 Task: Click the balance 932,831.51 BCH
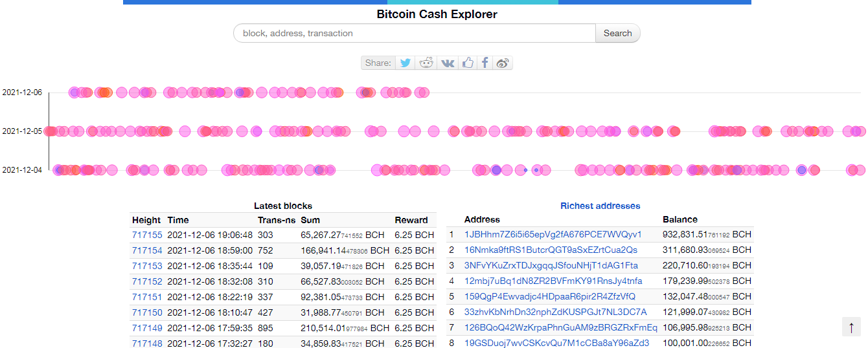pyautogui.click(x=707, y=234)
